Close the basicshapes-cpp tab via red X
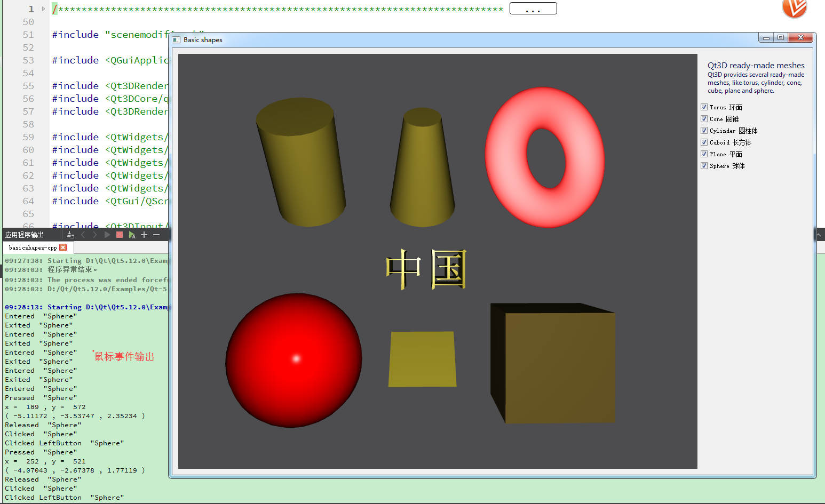825x504 pixels. point(64,247)
